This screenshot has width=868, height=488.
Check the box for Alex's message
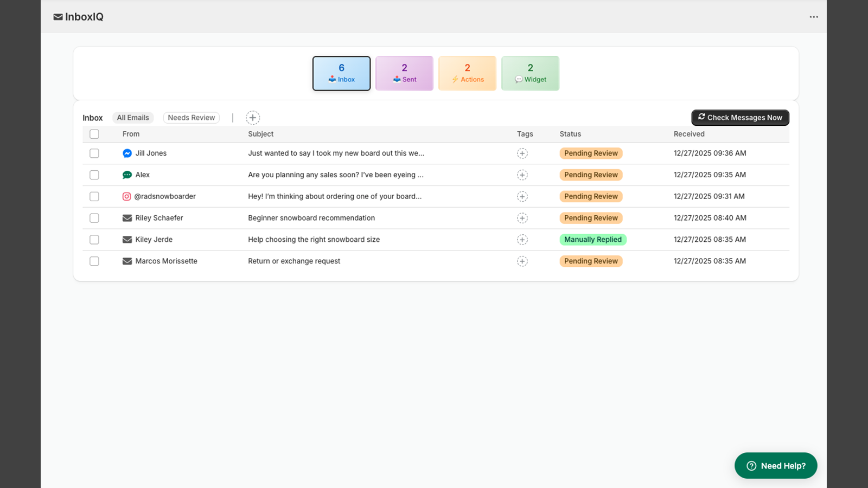[x=94, y=175]
